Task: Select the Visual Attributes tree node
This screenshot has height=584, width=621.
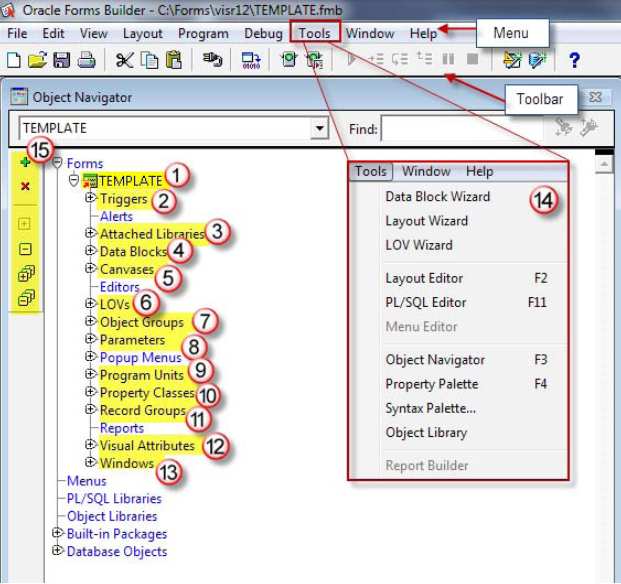Action: (x=147, y=445)
